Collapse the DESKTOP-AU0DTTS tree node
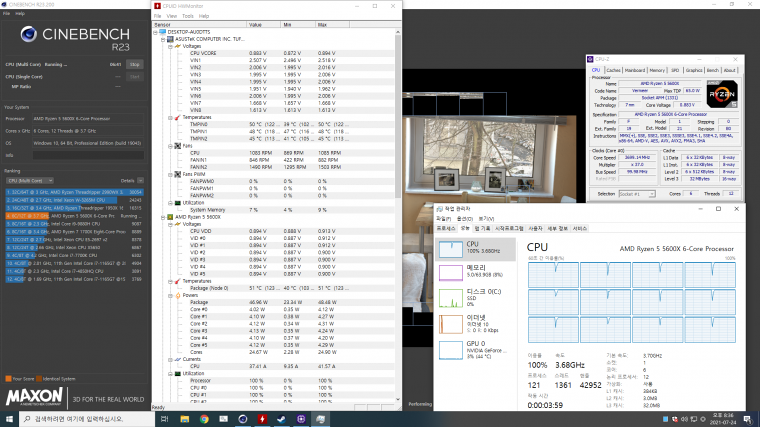 pos(156,32)
